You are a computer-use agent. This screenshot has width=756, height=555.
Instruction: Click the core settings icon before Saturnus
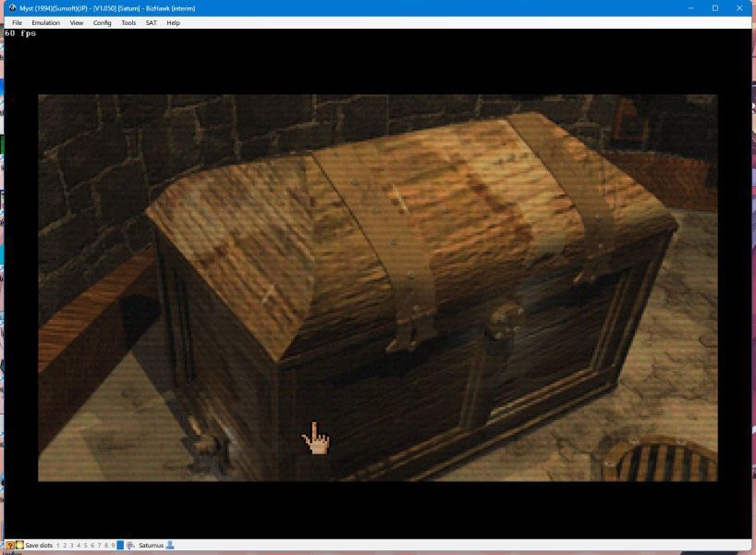130,546
